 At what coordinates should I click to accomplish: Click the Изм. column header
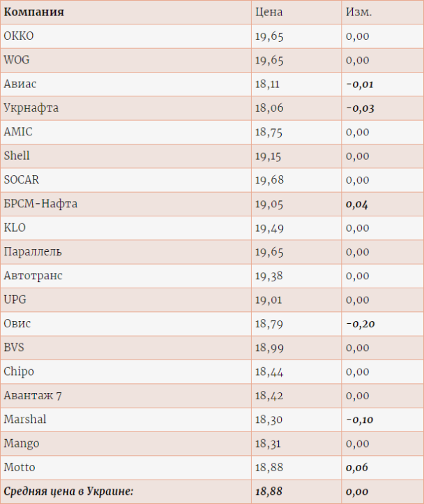coord(358,12)
